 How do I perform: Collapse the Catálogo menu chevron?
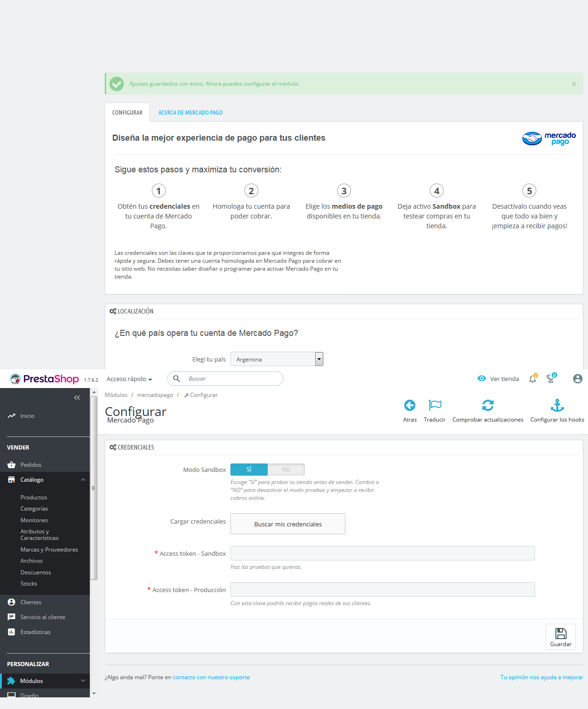pos(83,480)
